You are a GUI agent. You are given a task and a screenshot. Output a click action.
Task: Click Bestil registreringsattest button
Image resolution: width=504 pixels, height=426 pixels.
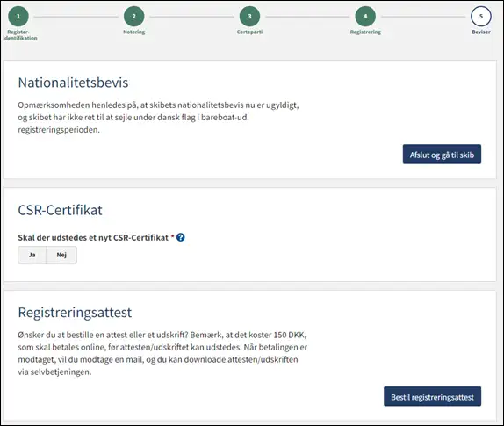click(x=432, y=396)
